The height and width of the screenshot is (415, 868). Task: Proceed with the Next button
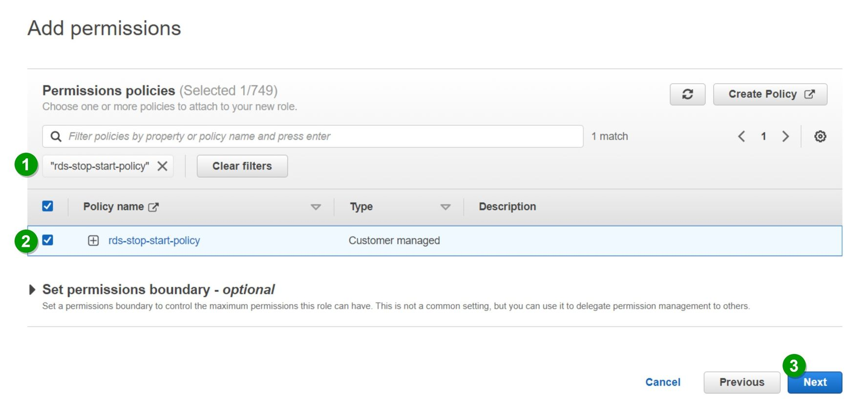(814, 383)
